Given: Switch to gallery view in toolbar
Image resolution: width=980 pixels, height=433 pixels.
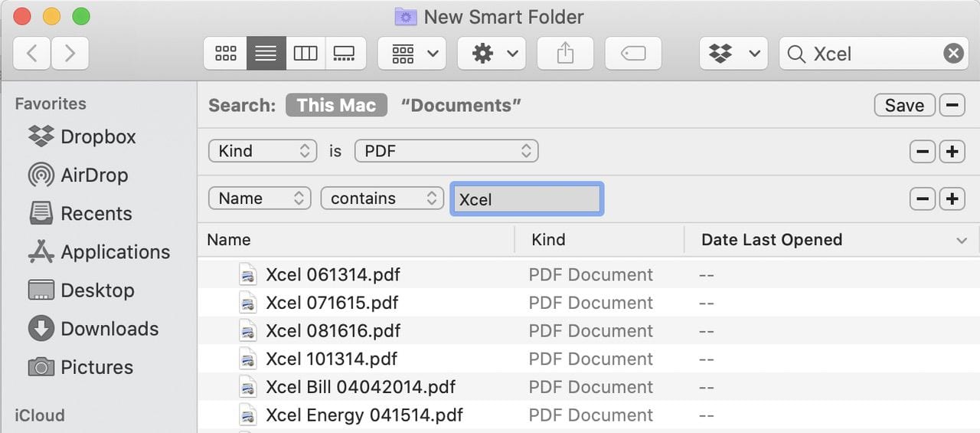Looking at the screenshot, I should [x=345, y=54].
